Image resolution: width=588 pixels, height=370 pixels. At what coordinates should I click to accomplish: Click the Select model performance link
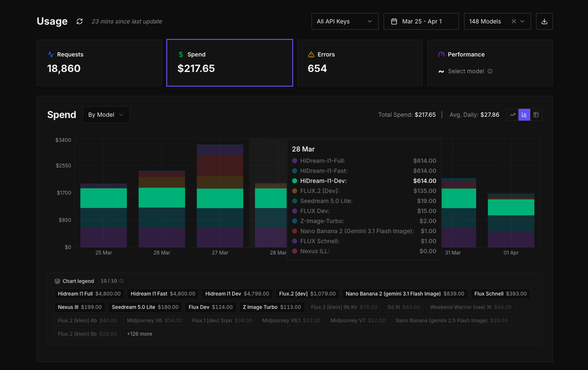pyautogui.click(x=466, y=71)
